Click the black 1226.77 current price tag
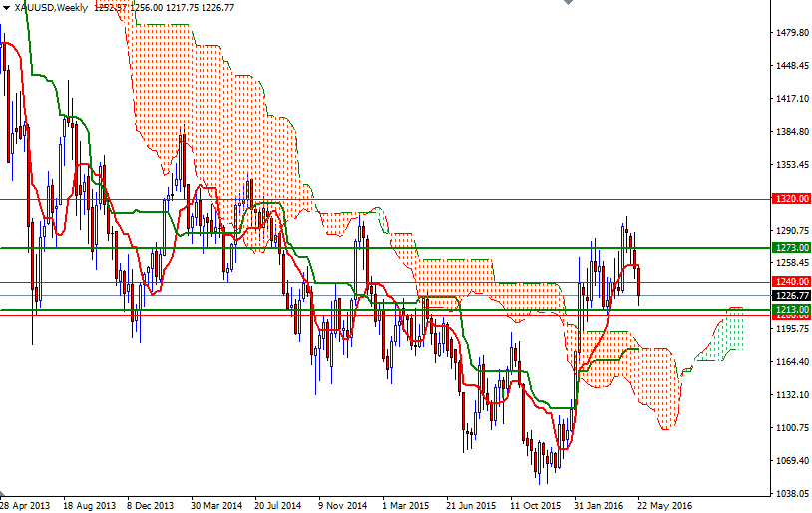The height and width of the screenshot is (513, 812). (791, 296)
